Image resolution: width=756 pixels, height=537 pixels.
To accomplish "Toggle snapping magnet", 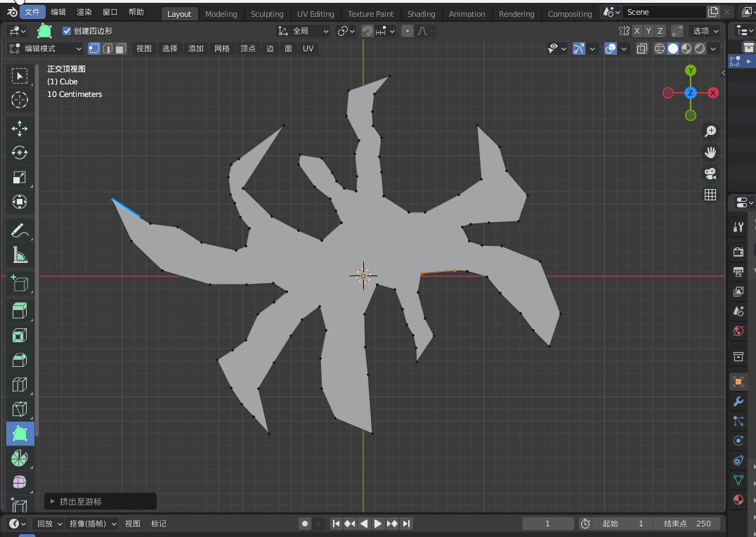I will [x=367, y=32].
